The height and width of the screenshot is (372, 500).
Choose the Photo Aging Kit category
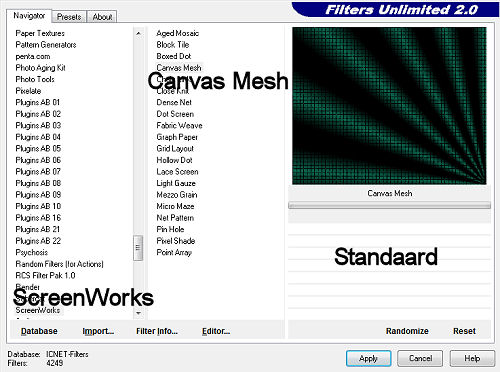[x=40, y=68]
